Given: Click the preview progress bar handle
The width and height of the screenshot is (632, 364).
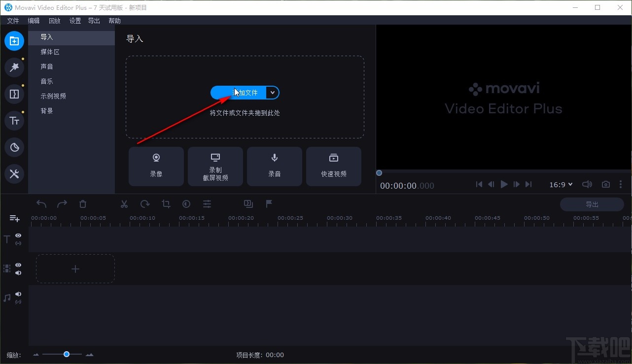Looking at the screenshot, I should [x=379, y=173].
